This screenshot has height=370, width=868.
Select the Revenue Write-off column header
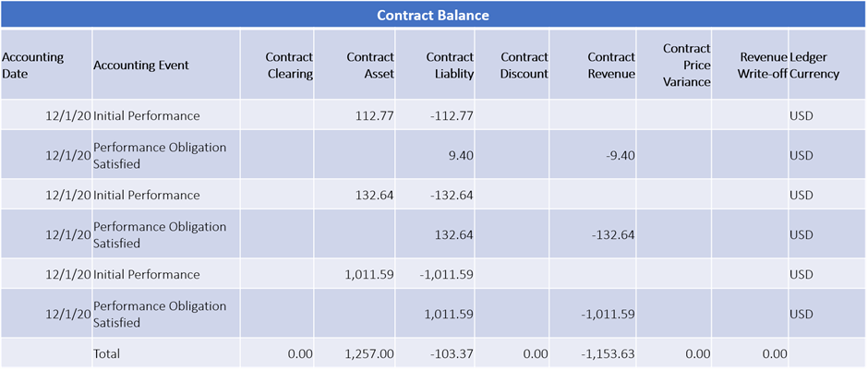[x=762, y=66]
